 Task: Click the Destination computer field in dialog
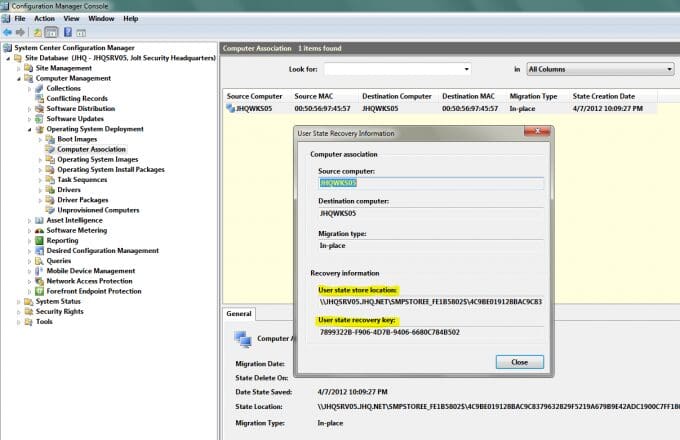pyautogui.click(x=431, y=213)
